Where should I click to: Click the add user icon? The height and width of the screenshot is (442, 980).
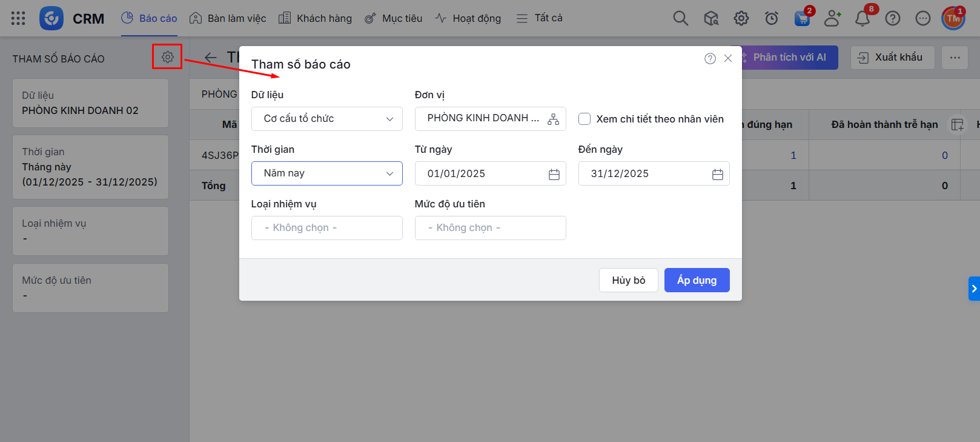tap(832, 19)
